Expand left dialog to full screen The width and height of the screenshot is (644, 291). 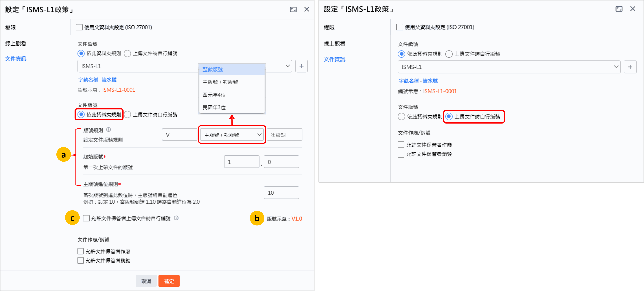[x=293, y=9]
